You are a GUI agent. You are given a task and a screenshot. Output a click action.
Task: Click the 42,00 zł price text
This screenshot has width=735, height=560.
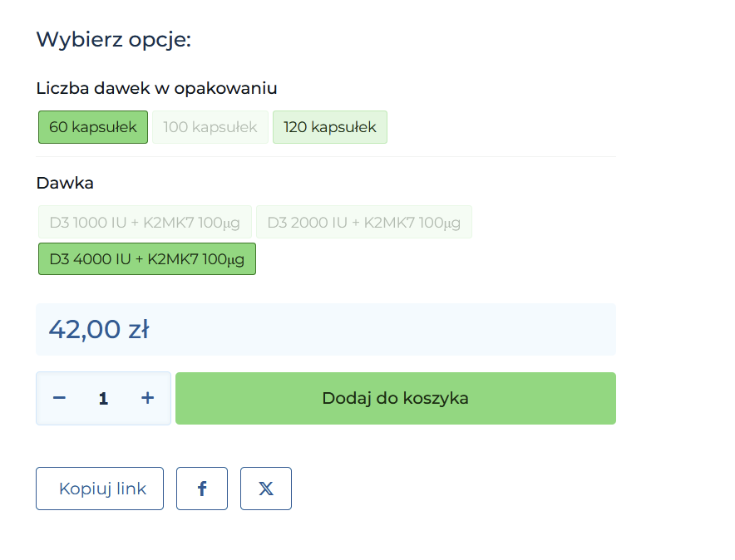pyautogui.click(x=99, y=330)
